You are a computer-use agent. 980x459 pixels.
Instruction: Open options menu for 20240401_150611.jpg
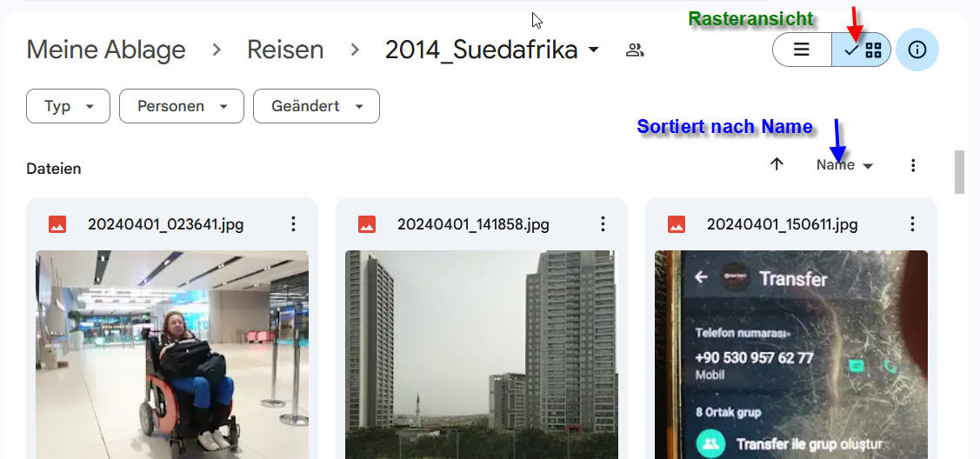(912, 224)
